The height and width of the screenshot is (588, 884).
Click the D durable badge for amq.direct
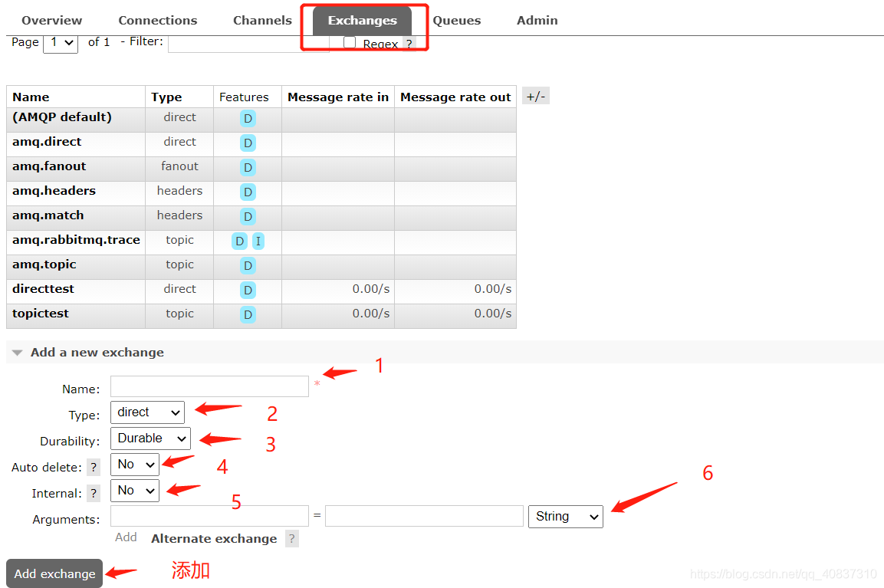click(248, 143)
